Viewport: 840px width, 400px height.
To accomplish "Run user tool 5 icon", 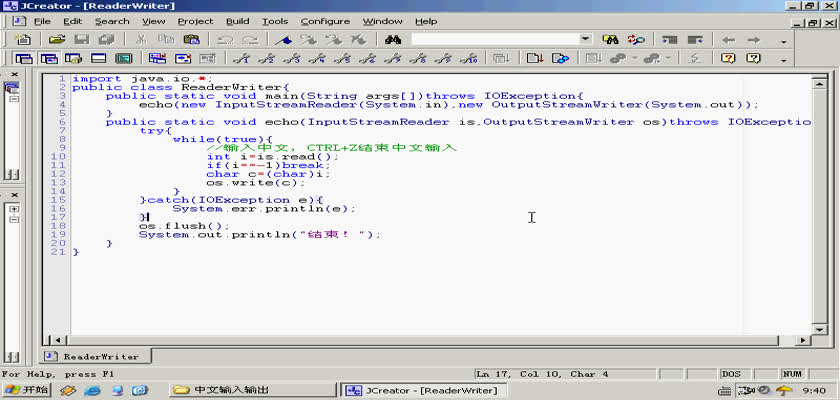I will tap(342, 58).
